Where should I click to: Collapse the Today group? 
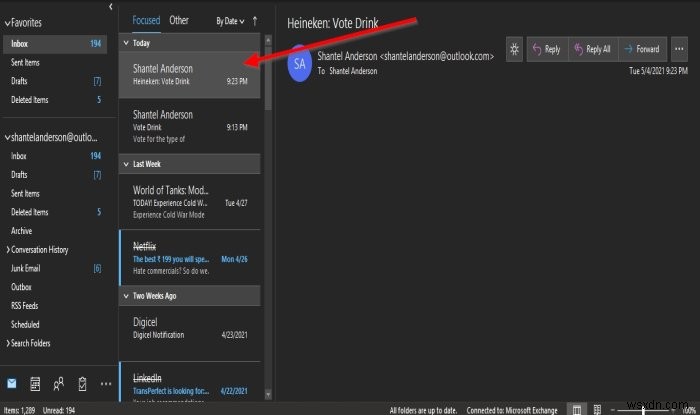click(x=126, y=43)
